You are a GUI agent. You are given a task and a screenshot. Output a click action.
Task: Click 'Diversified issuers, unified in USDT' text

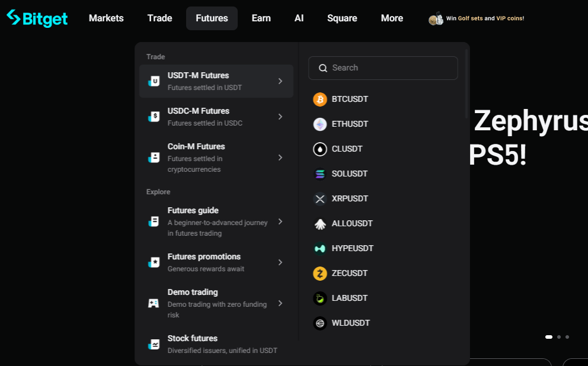(x=222, y=351)
